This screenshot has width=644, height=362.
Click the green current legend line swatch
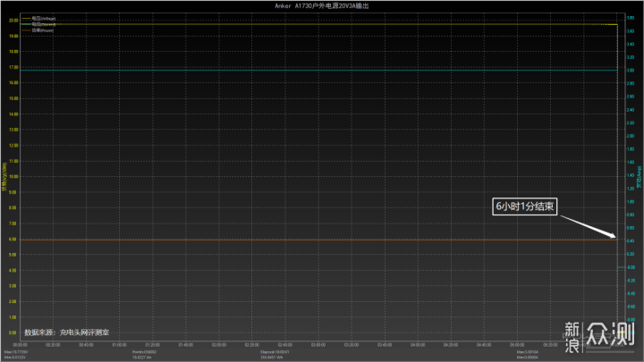(26, 24)
